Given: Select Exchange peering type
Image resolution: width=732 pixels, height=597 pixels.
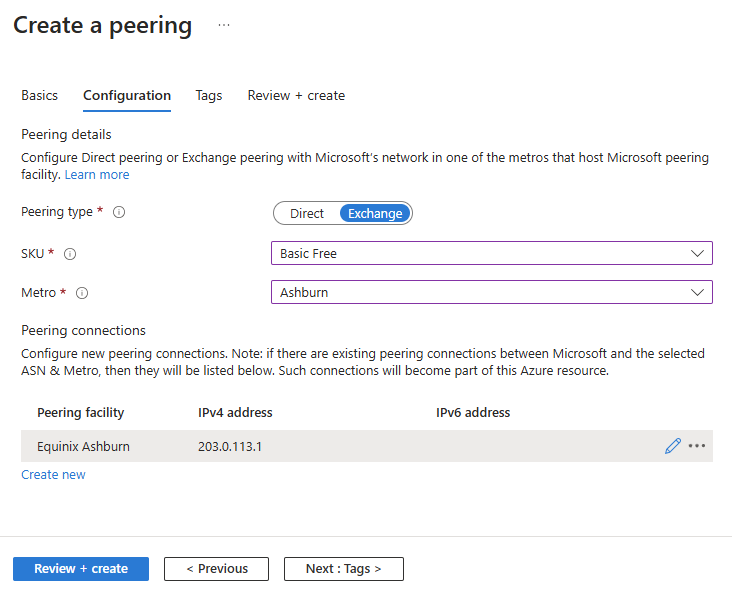Looking at the screenshot, I should point(375,213).
